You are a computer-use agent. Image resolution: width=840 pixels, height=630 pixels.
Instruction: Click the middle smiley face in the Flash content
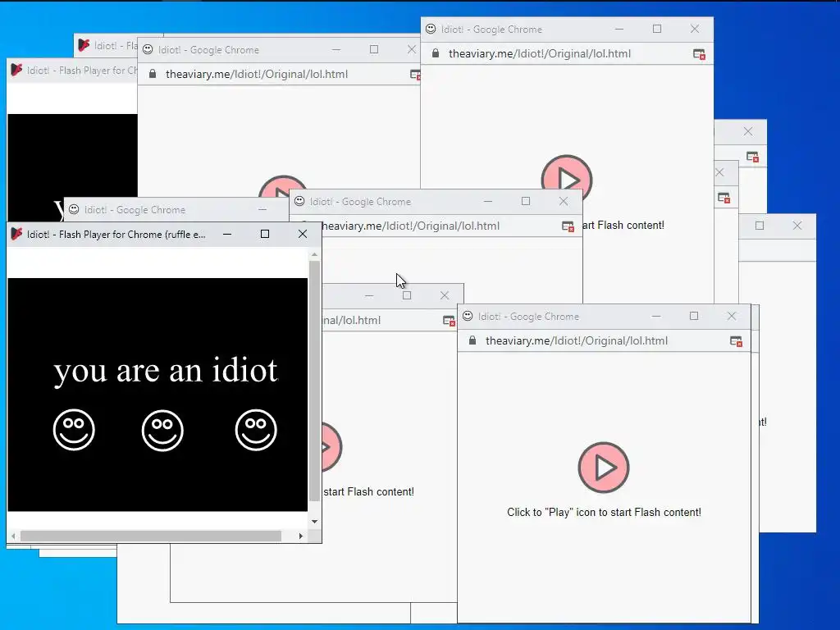coord(163,431)
